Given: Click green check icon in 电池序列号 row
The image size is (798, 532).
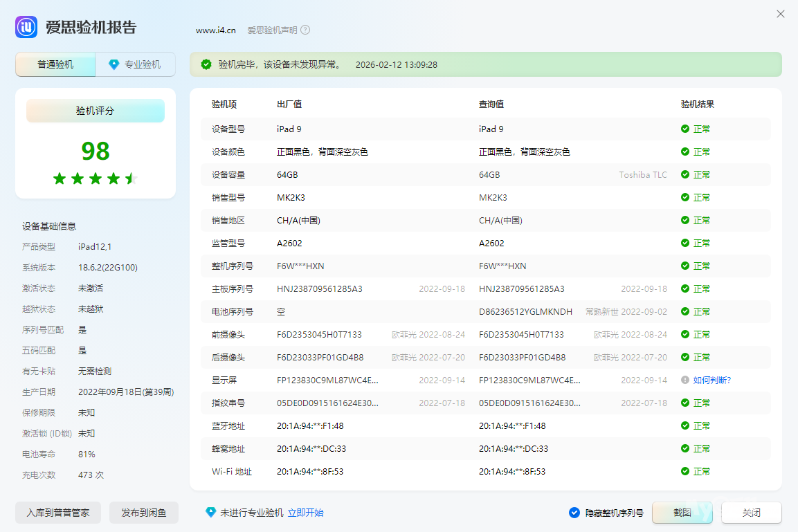Looking at the screenshot, I should click(685, 311).
